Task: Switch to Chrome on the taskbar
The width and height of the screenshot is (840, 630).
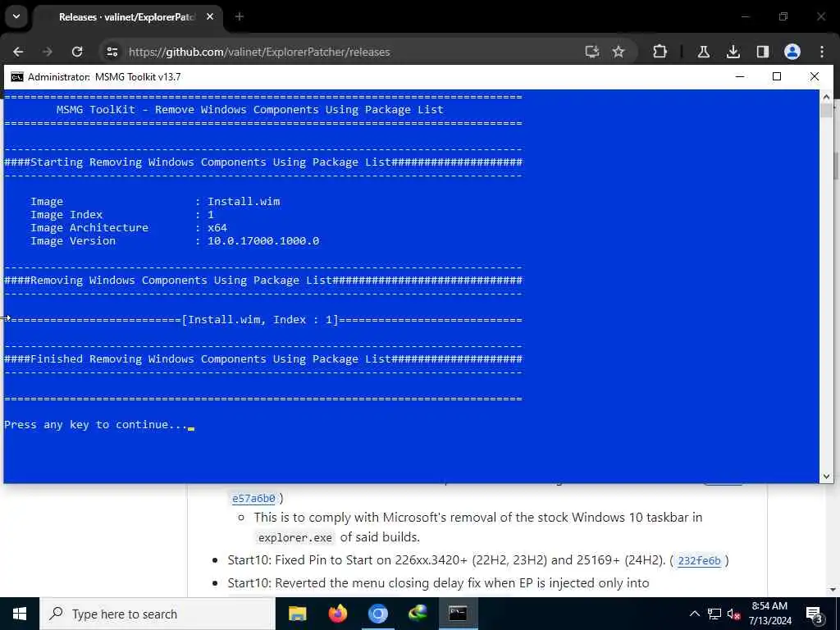Action: click(x=377, y=614)
